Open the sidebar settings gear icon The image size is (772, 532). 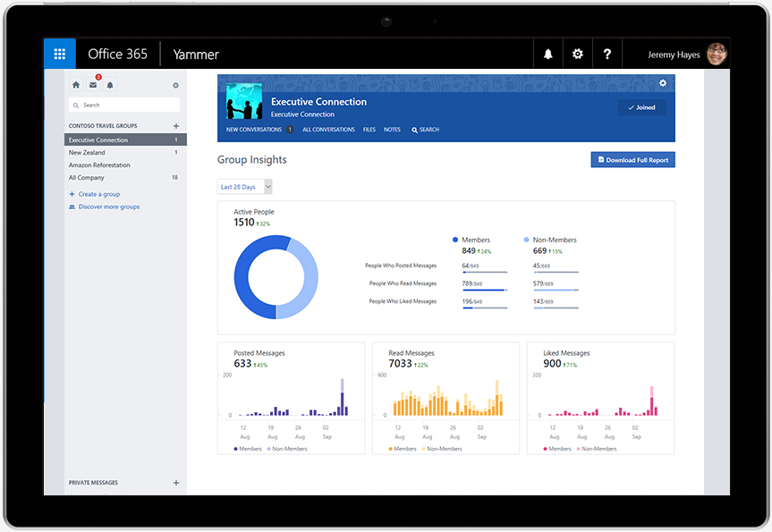pyautogui.click(x=175, y=85)
